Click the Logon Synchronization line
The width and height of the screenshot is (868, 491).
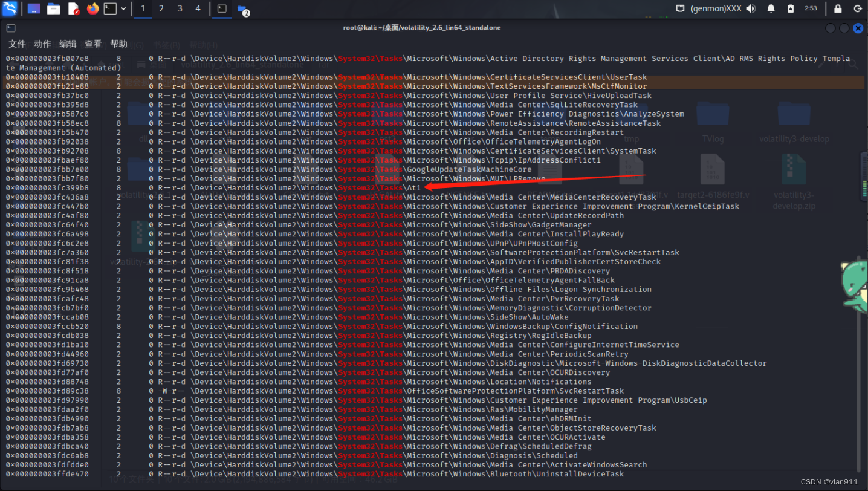(329, 290)
